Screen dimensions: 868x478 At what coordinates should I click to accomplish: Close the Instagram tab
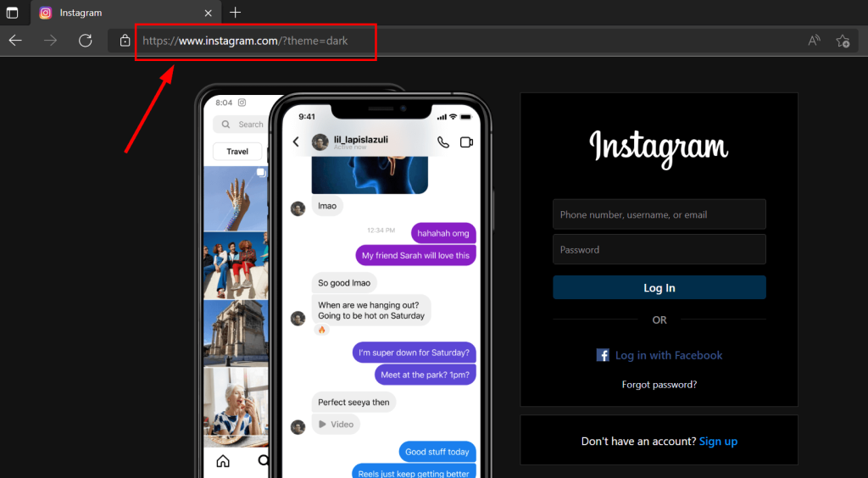coord(209,13)
